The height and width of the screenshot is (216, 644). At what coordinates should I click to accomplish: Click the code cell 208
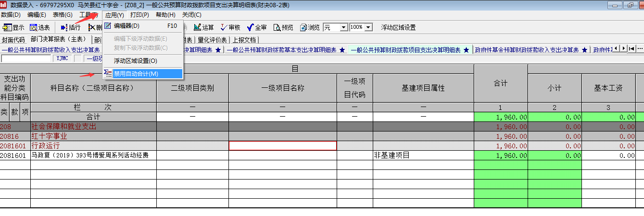(15, 127)
